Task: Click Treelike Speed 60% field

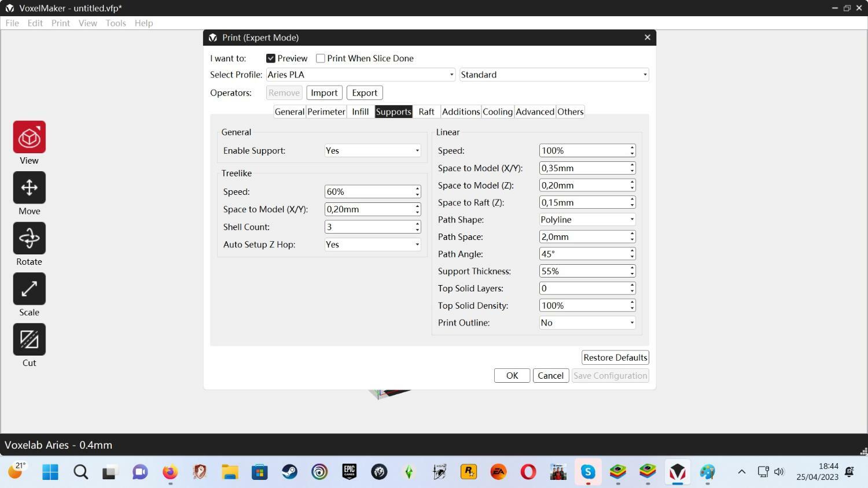Action: pos(373,191)
